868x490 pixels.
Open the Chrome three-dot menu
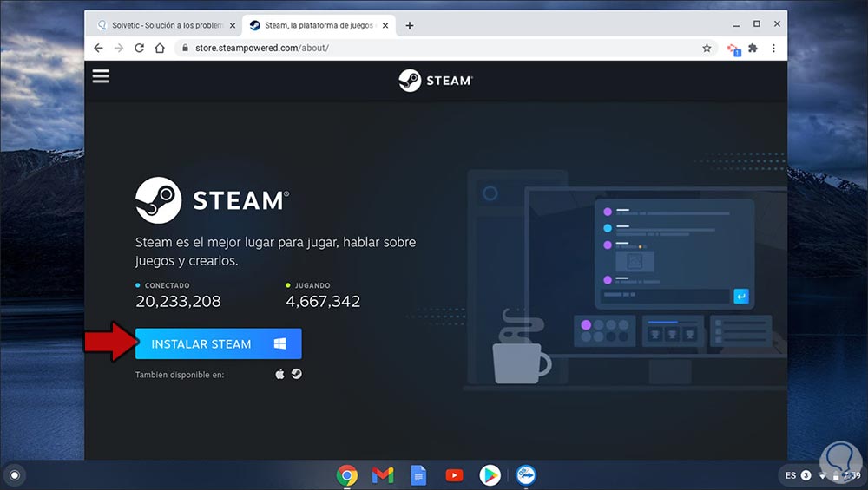pyautogui.click(x=773, y=48)
